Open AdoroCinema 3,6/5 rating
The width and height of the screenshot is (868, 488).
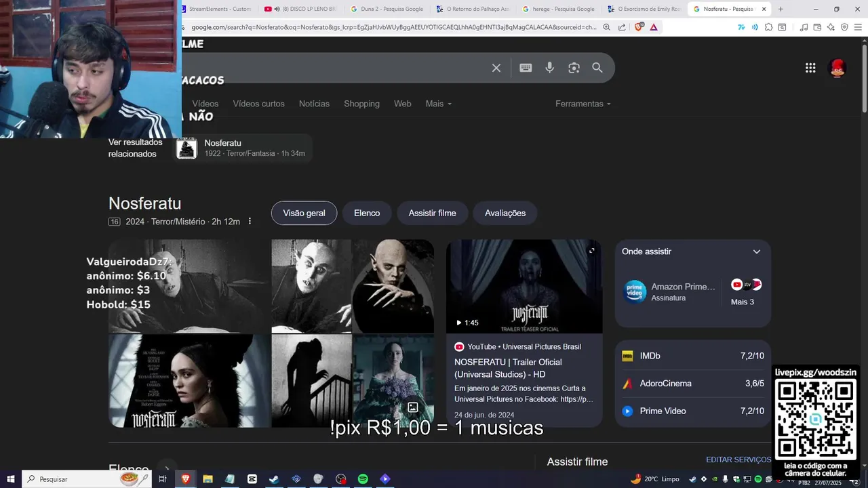tap(693, 384)
